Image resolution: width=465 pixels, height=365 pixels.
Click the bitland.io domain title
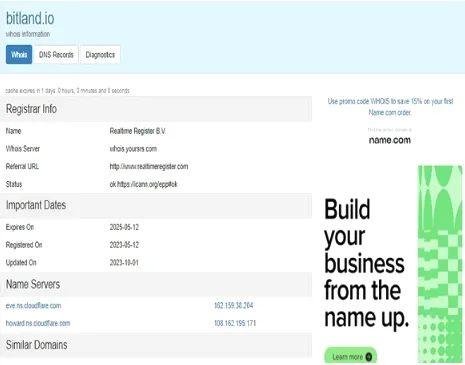pyautogui.click(x=30, y=18)
